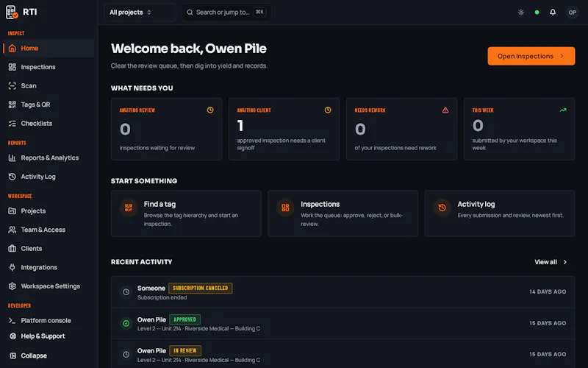Screen dimensions: 588x368
Task: Go to Home in the sidebar
Action: click(x=49, y=48)
